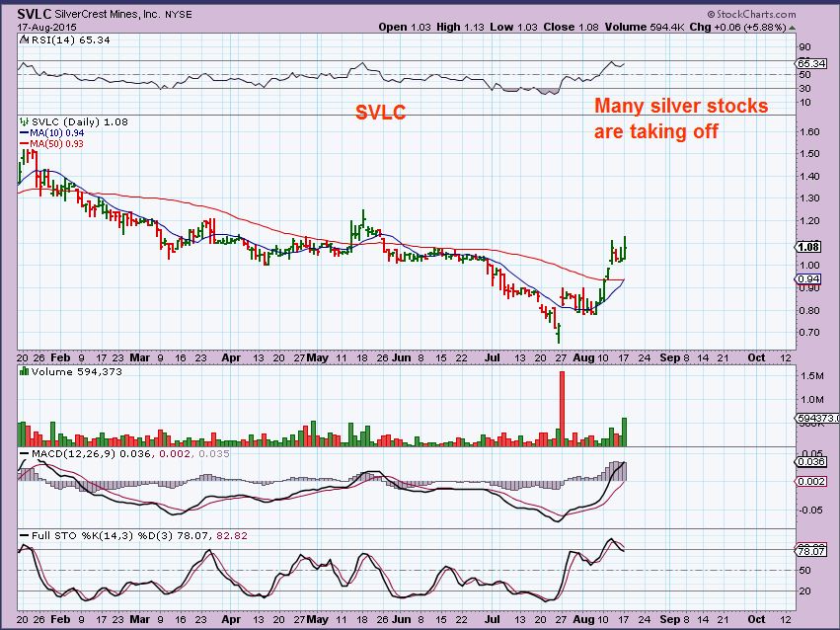Viewport: 840px width, 630px height.
Task: Click the 'MA(50) 0.93' legend text
Action: [57, 143]
